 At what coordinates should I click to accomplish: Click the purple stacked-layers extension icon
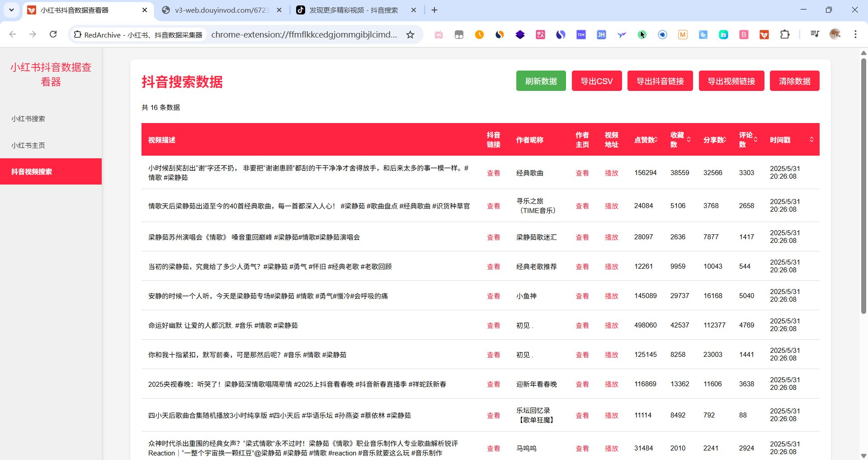(x=520, y=35)
